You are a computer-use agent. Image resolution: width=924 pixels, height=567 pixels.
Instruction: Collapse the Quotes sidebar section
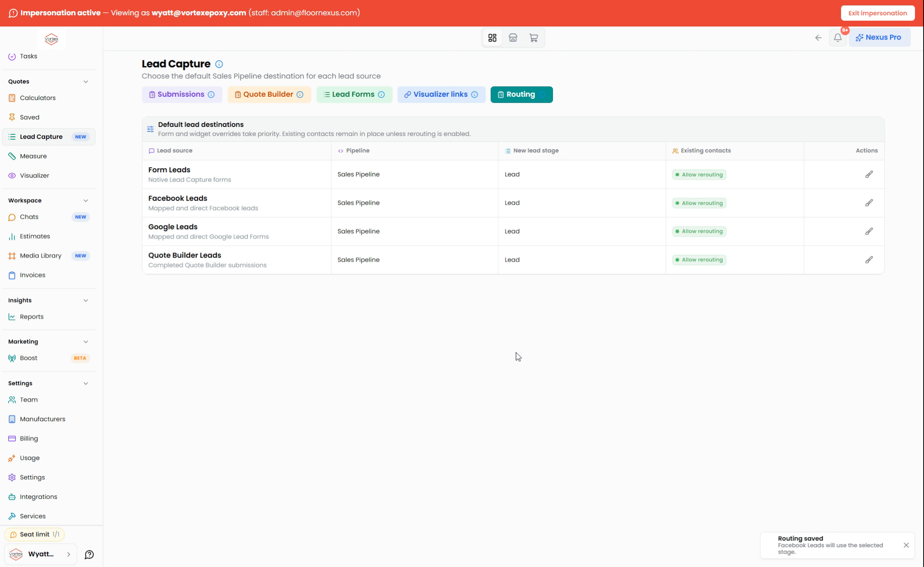tap(86, 81)
